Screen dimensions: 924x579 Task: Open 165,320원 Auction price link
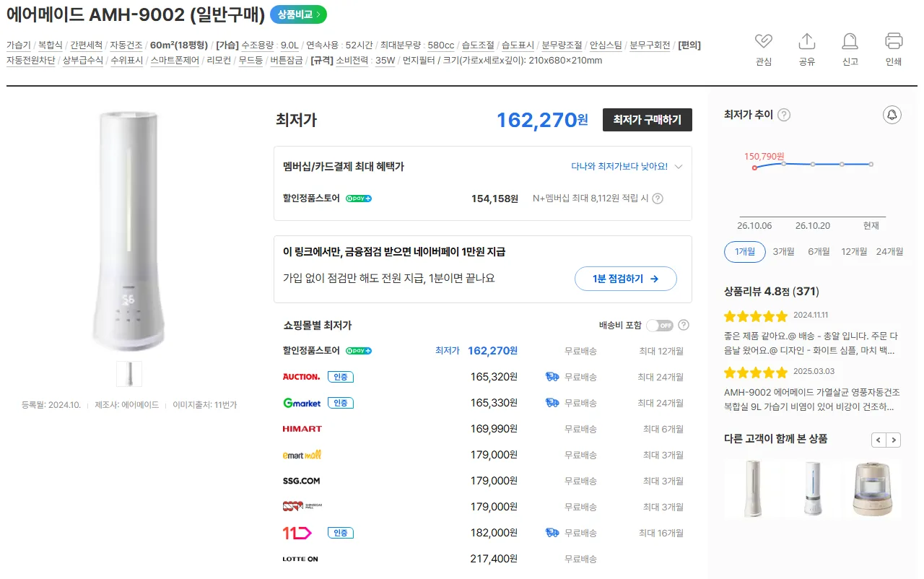pyautogui.click(x=494, y=377)
